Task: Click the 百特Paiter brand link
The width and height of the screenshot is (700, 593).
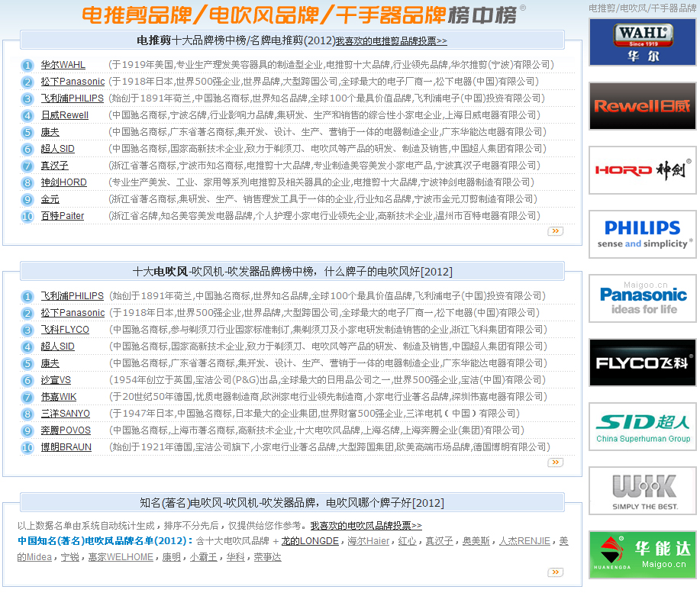Action: click(63, 216)
